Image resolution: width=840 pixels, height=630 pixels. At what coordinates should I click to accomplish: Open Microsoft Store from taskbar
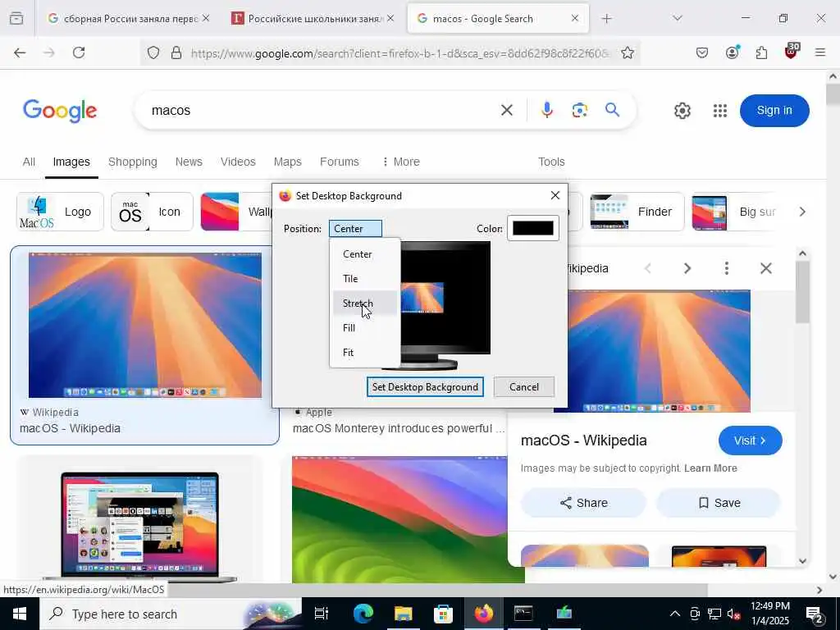[443, 614]
